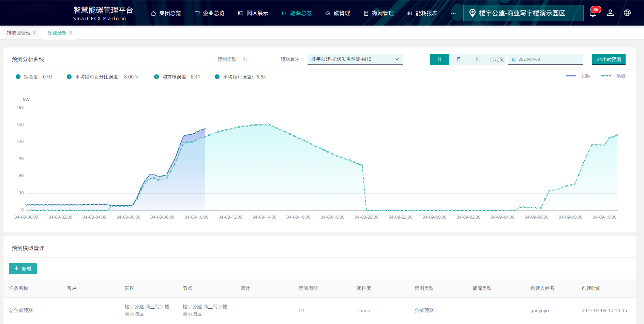644x324 pixels.
Task: Click the date input 2023-04-08
Action: click(x=545, y=59)
